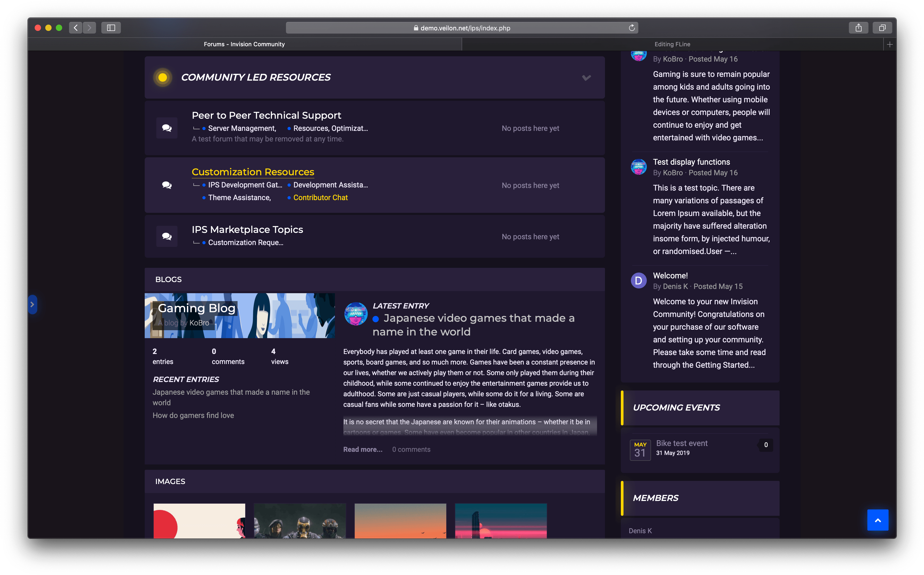The width and height of the screenshot is (924, 575).
Task: Open the Contributor Chat subforum
Action: (x=320, y=197)
